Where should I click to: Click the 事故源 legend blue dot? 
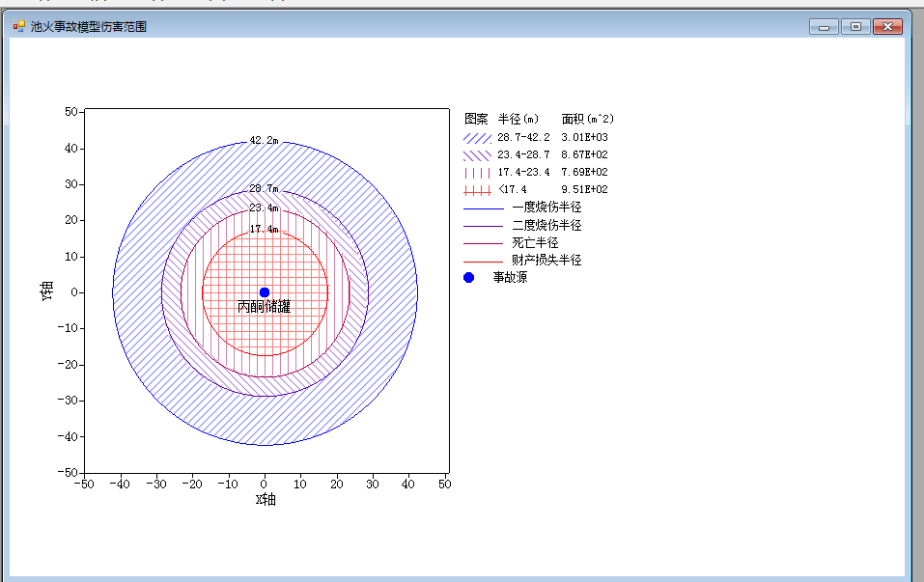click(468, 277)
